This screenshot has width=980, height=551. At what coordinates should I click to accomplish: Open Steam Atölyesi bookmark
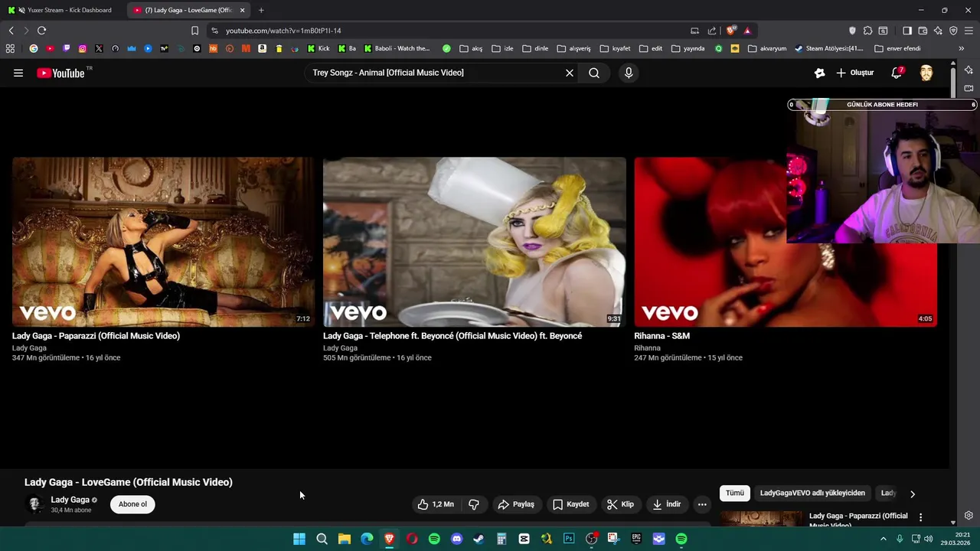click(828, 48)
